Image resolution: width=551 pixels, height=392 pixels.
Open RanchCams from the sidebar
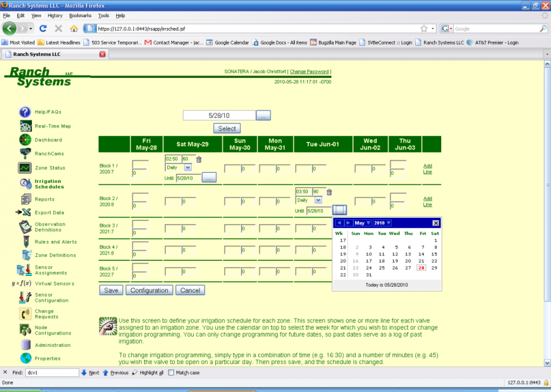click(x=25, y=153)
